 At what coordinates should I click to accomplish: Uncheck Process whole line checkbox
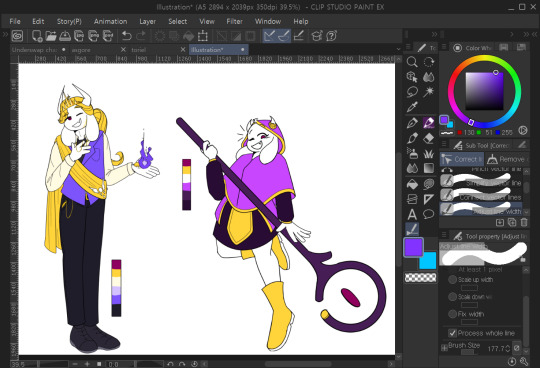point(452,333)
